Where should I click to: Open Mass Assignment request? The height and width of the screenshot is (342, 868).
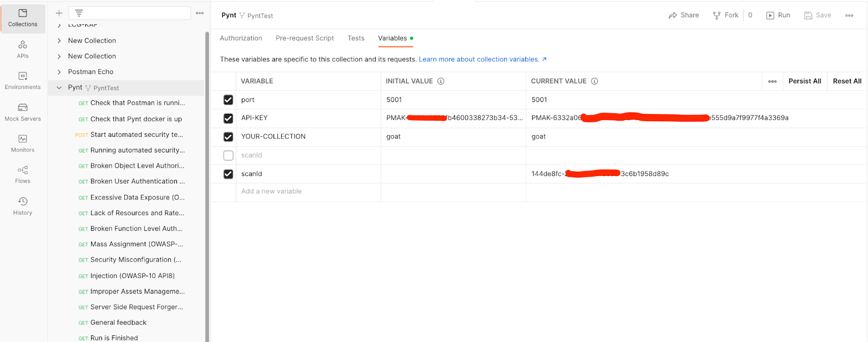(131, 244)
